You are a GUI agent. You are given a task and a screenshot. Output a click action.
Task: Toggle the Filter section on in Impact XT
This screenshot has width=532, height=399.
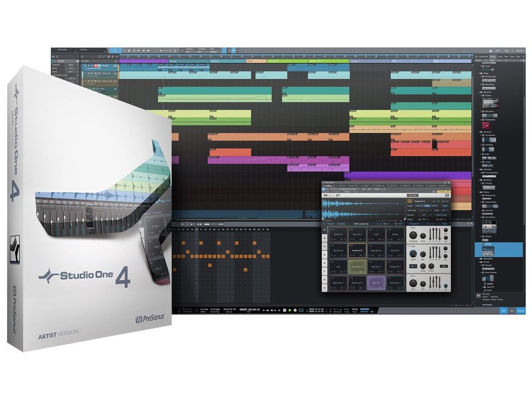(408, 246)
